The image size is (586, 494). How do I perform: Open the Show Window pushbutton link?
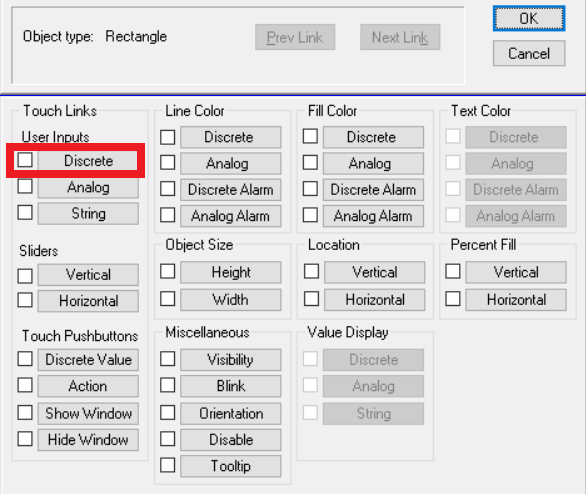[88, 413]
